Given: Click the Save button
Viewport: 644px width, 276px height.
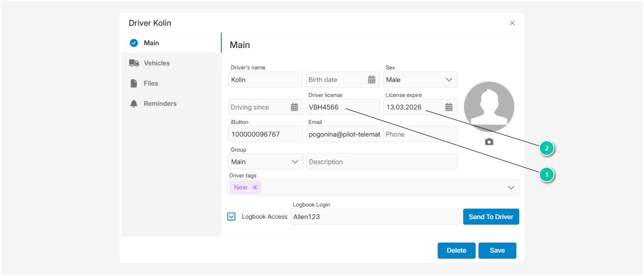Looking at the screenshot, I should point(497,251).
